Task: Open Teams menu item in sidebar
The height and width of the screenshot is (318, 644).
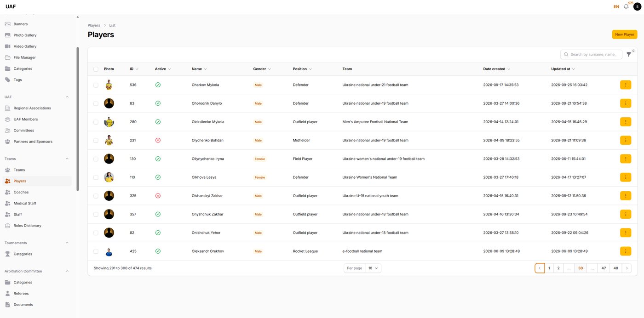Action: [x=37, y=170]
